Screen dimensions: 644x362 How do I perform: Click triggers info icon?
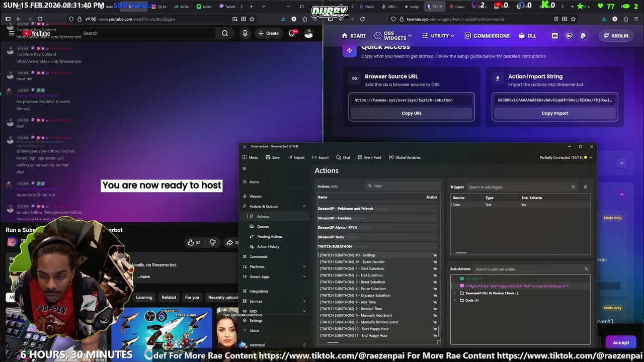coord(585,187)
